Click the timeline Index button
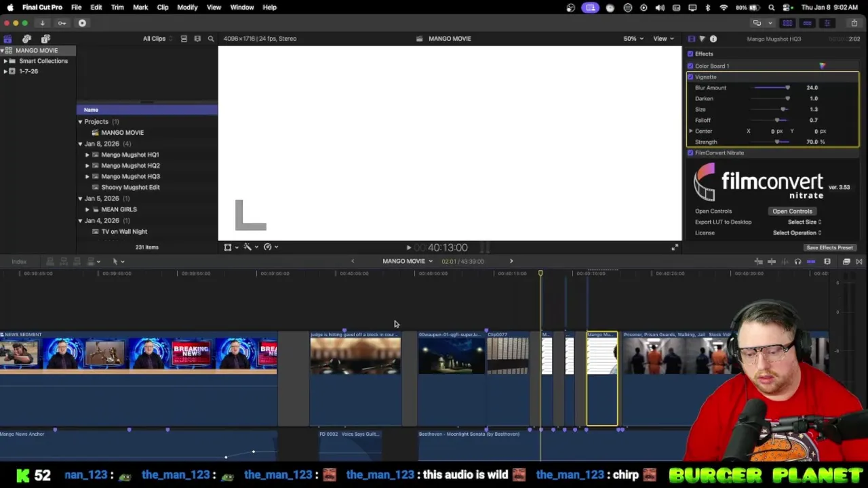This screenshot has height=488, width=868. point(19,262)
